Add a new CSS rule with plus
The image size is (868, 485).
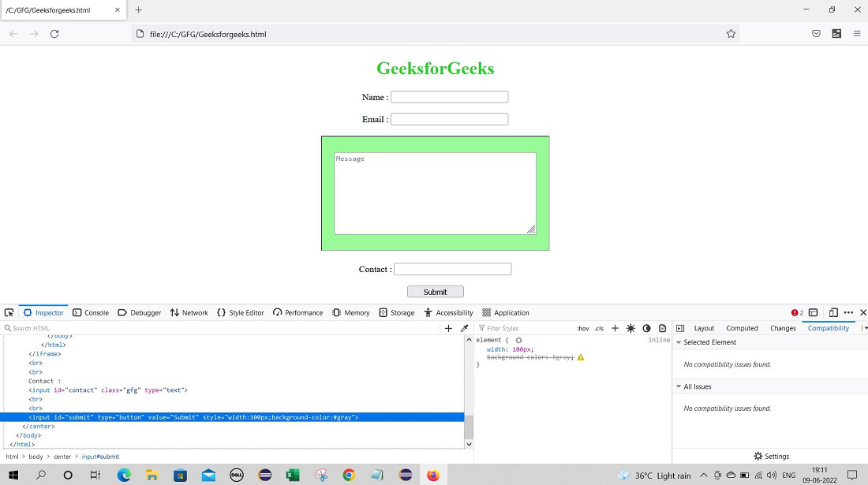coord(615,328)
